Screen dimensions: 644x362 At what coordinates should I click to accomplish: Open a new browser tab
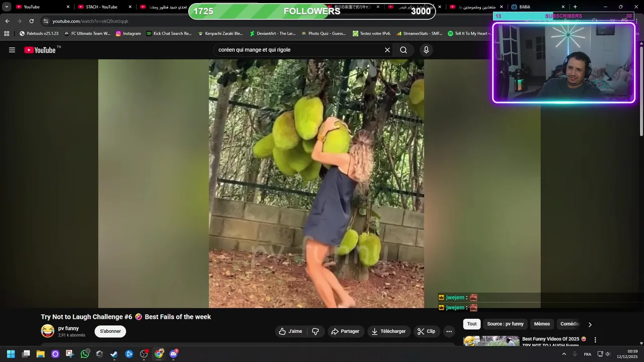(575, 7)
